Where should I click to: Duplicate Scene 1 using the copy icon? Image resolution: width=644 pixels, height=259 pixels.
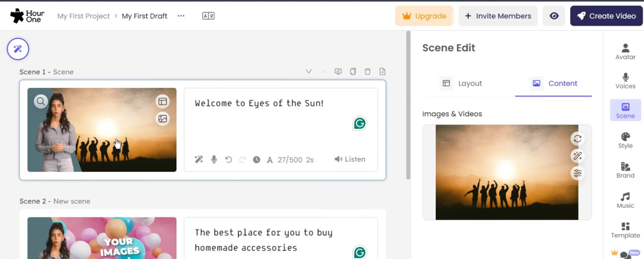[x=353, y=72]
